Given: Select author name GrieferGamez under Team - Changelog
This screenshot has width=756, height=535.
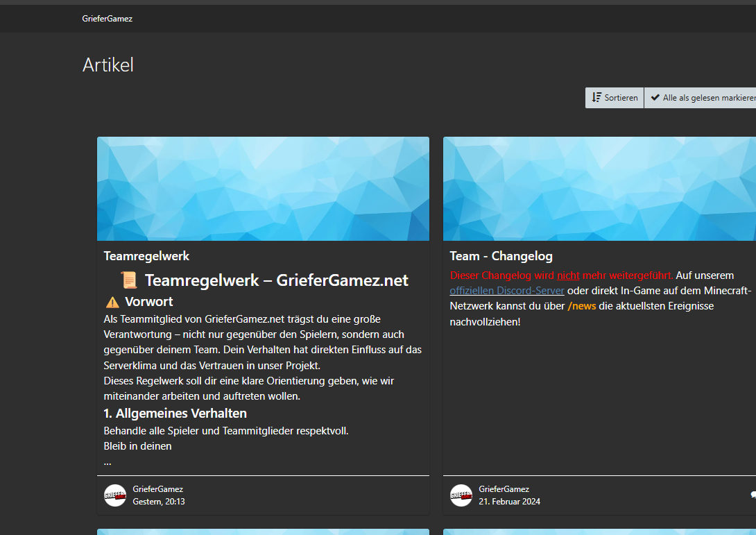Looking at the screenshot, I should [x=504, y=489].
